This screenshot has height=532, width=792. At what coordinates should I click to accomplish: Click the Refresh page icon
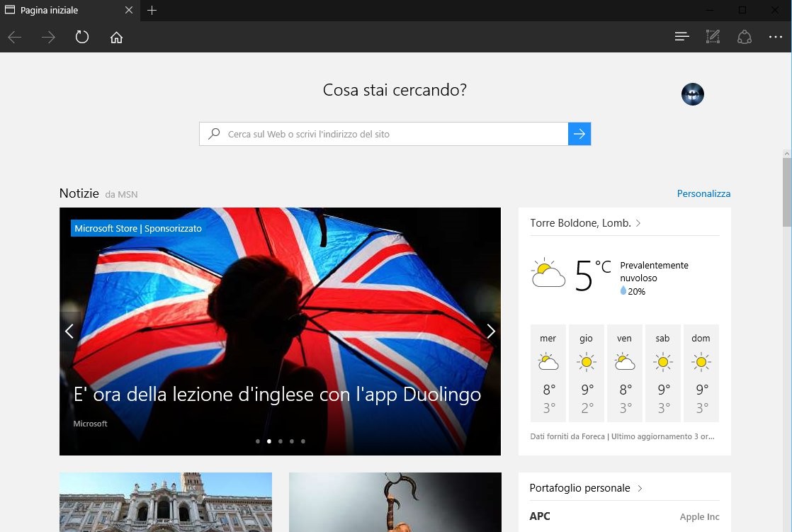coord(82,38)
